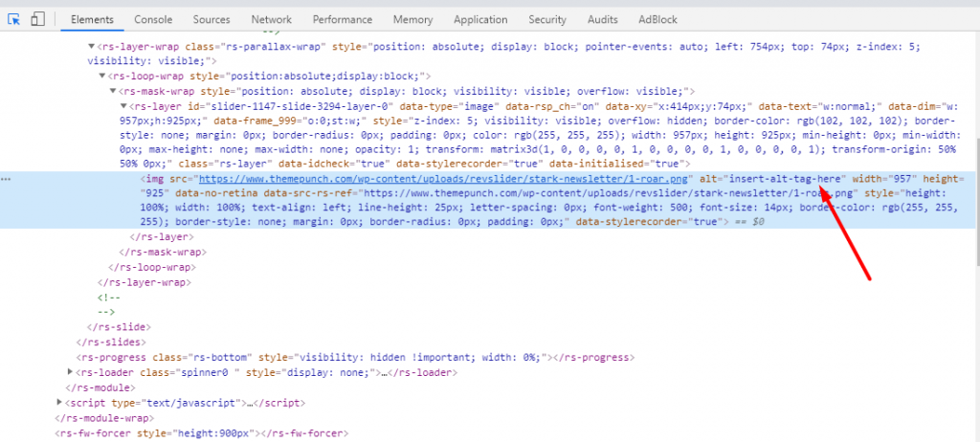Image resolution: width=980 pixels, height=442 pixels.
Task: Select the closing </rs-mask-wrap> tag
Action: (163, 253)
